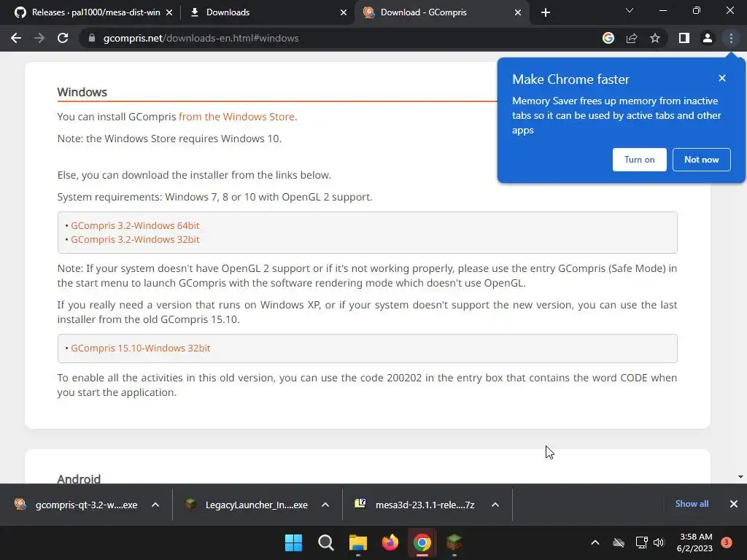Open the Google icon in address bar

click(x=608, y=38)
